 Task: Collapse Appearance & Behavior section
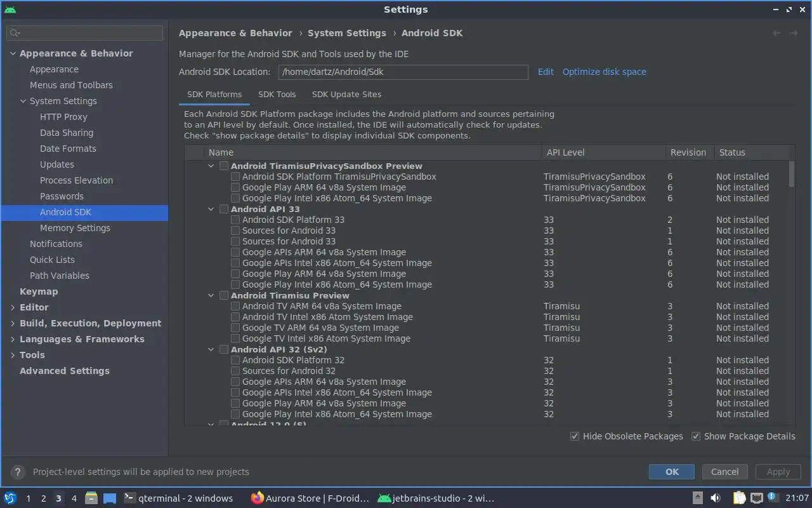13,53
